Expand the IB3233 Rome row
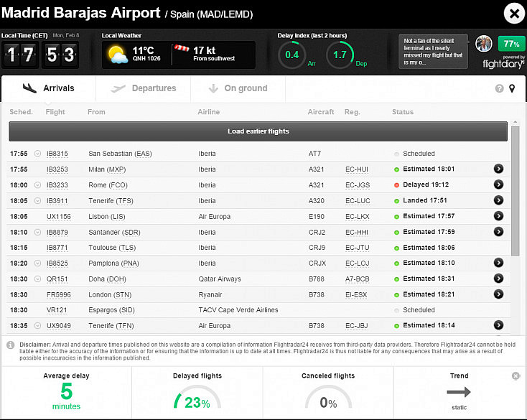This screenshot has width=527, height=420. pos(37,185)
